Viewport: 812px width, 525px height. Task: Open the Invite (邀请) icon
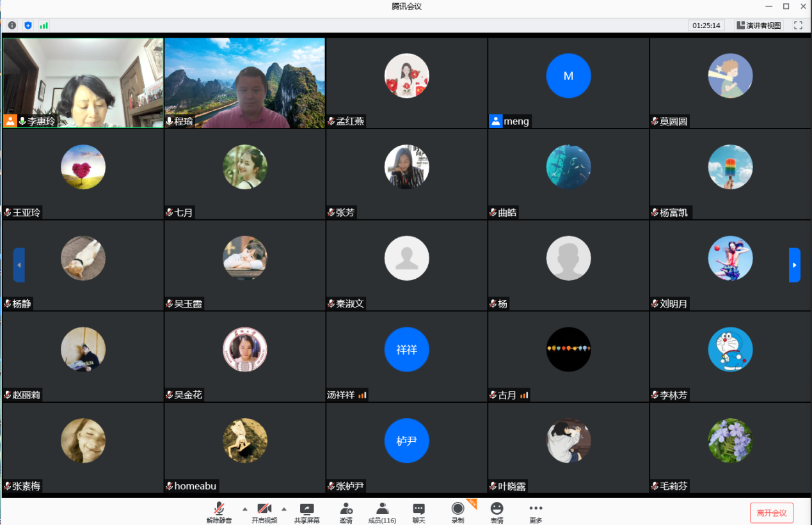tap(346, 512)
